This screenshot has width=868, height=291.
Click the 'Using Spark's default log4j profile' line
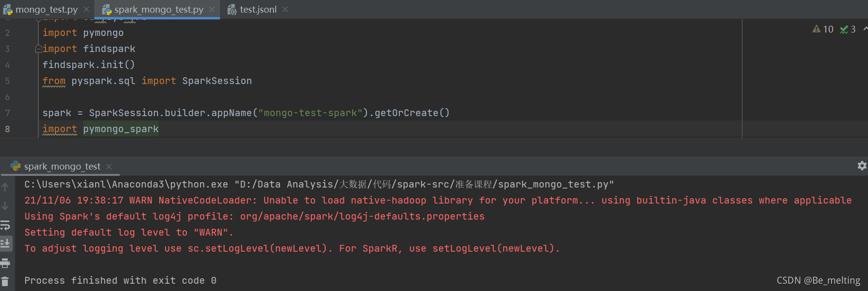(x=255, y=216)
